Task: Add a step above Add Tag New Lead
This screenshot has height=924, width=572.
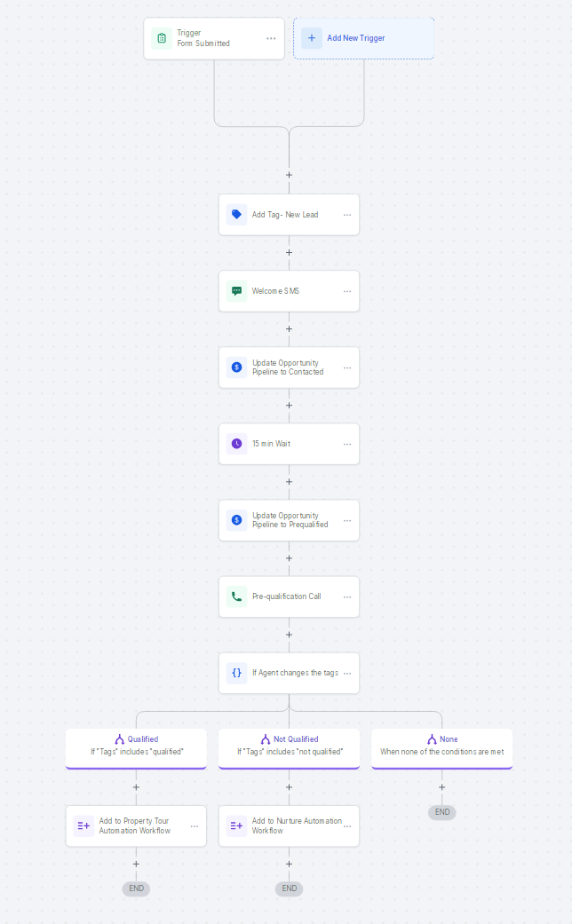Action: (289, 175)
